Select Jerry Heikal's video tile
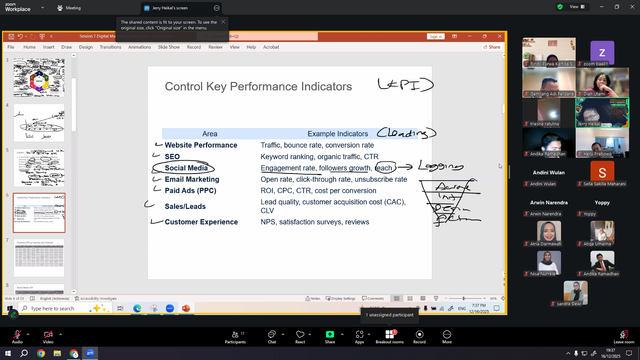 (x=602, y=112)
